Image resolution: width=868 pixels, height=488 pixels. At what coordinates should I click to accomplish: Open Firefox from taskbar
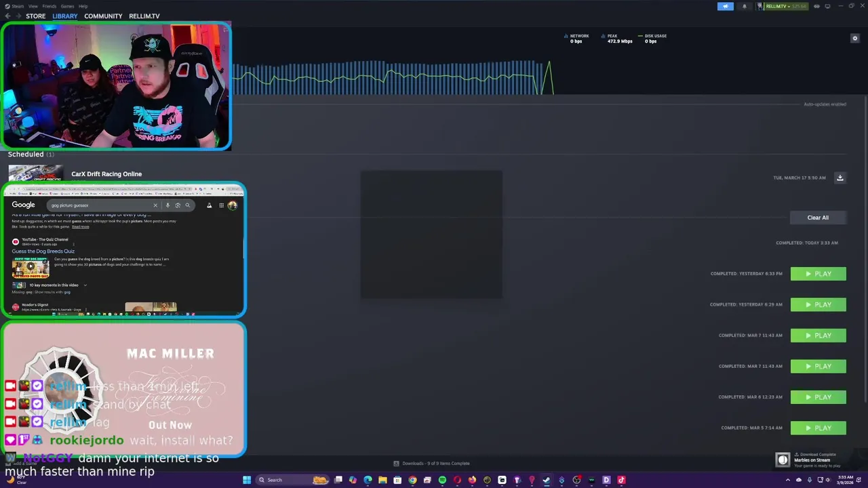[472, 480]
